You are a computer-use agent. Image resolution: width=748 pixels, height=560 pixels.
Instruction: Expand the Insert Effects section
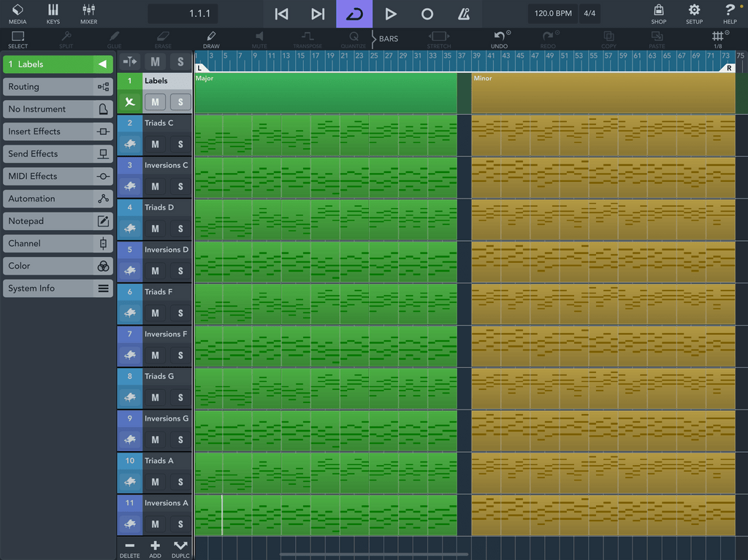58,131
